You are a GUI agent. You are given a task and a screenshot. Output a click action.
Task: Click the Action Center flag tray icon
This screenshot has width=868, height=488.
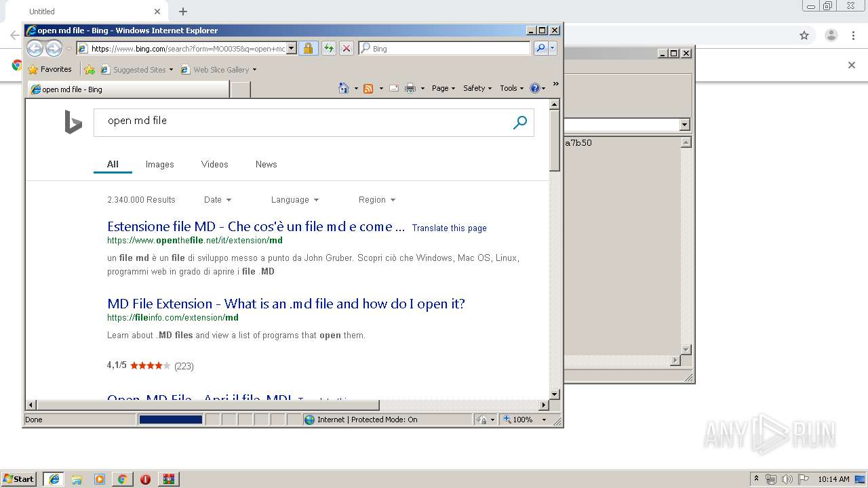(804, 479)
